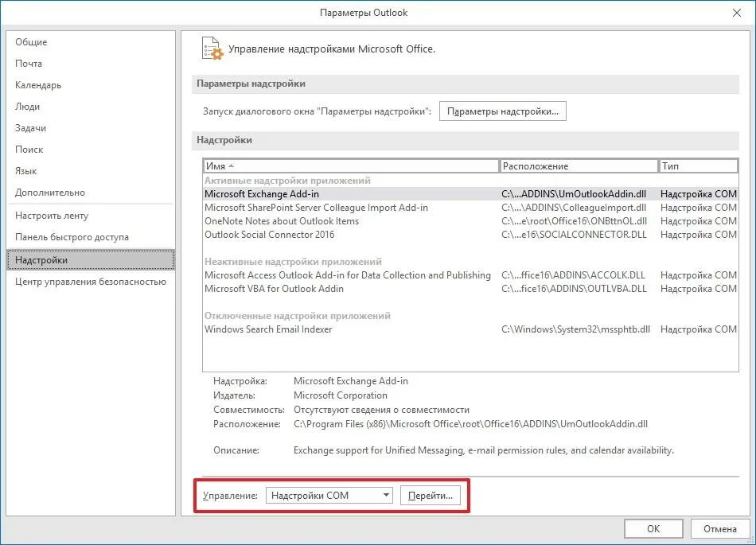The height and width of the screenshot is (545, 756).
Task: Click the Параметры надстройки... button
Action: tap(502, 111)
